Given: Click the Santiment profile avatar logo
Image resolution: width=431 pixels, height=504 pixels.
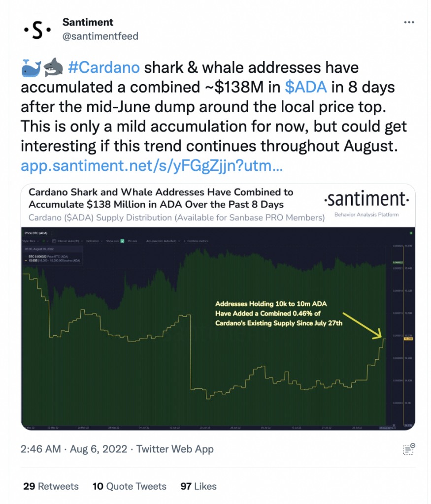Looking at the screenshot, I should coord(37,30).
